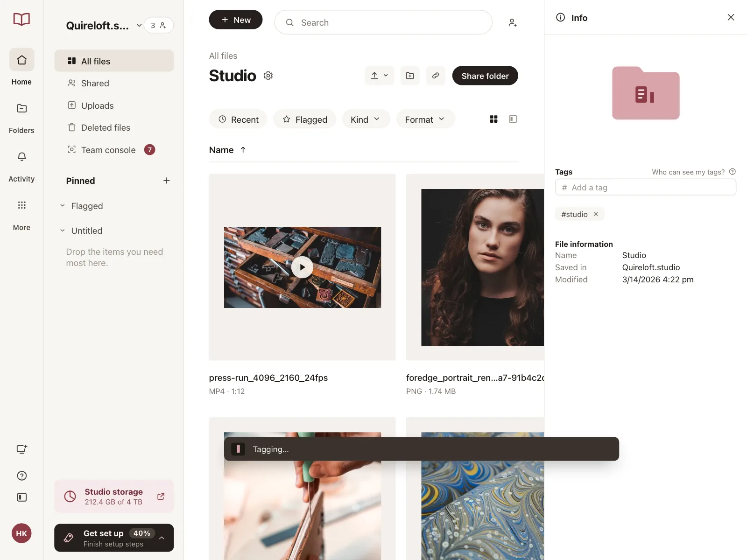Play the press-run video thumbnail
This screenshot has width=747, height=560.
click(303, 267)
